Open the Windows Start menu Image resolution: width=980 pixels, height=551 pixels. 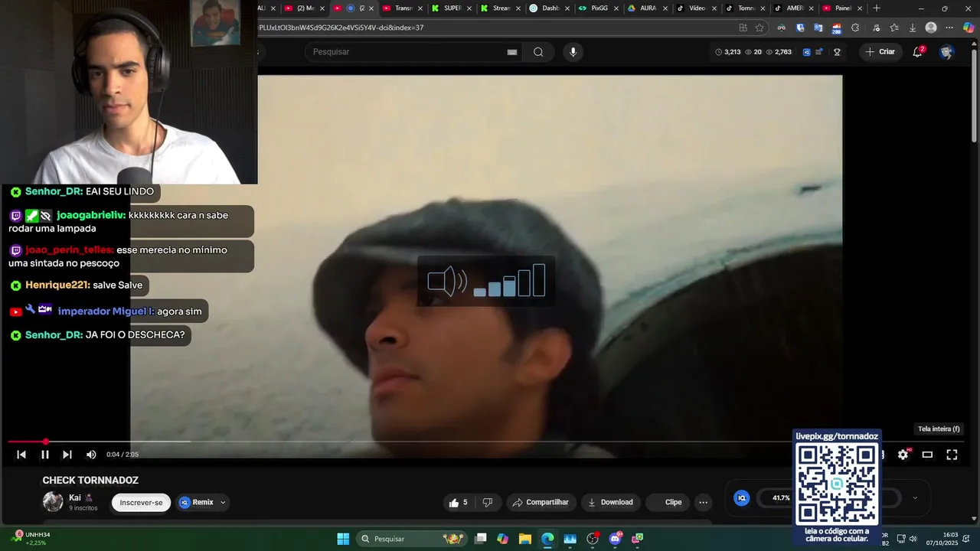[x=343, y=539]
